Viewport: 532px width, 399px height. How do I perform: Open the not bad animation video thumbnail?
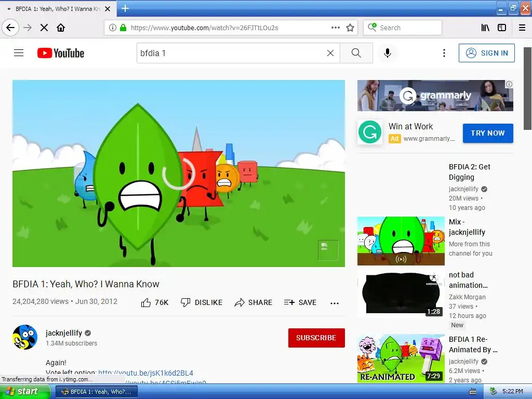click(x=401, y=294)
